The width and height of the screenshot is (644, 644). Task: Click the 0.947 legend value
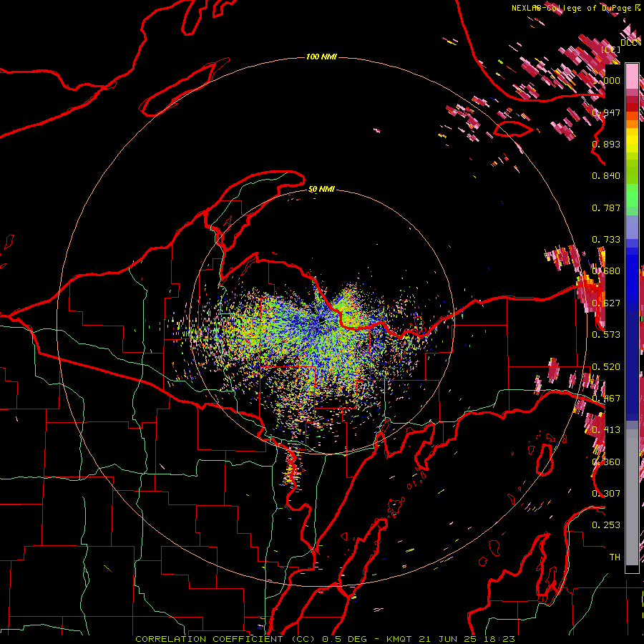tap(606, 112)
